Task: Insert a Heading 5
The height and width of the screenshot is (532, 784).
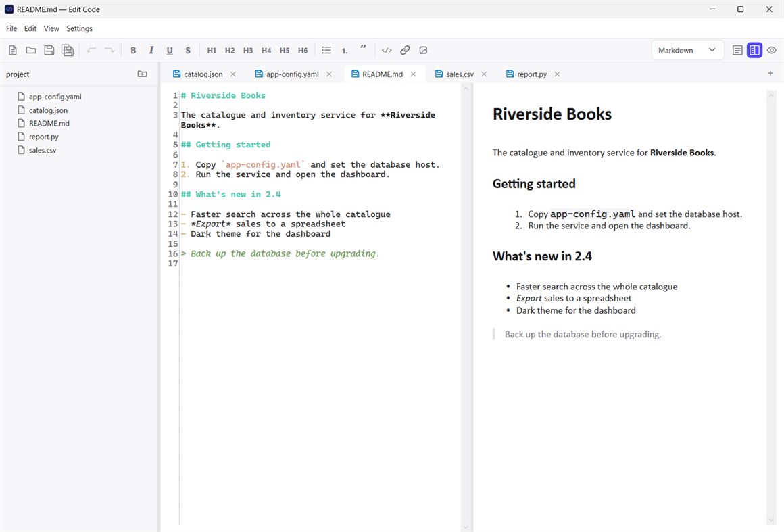Action: click(285, 50)
